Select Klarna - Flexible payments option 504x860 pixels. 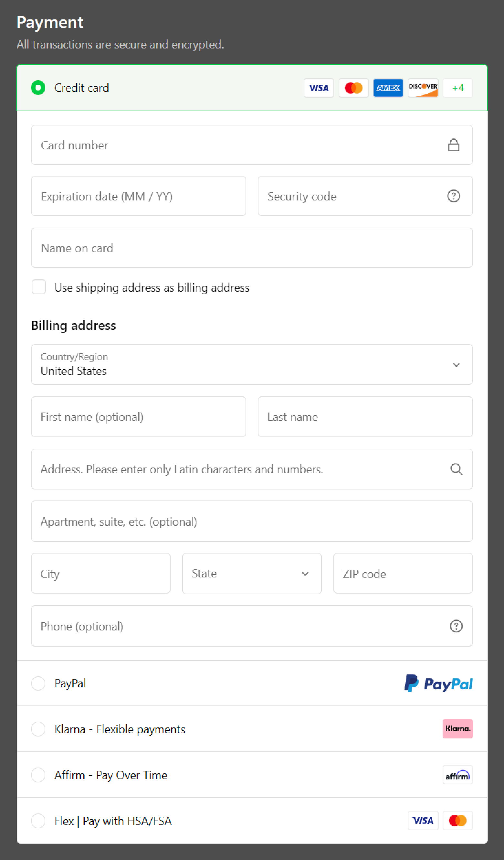point(38,729)
